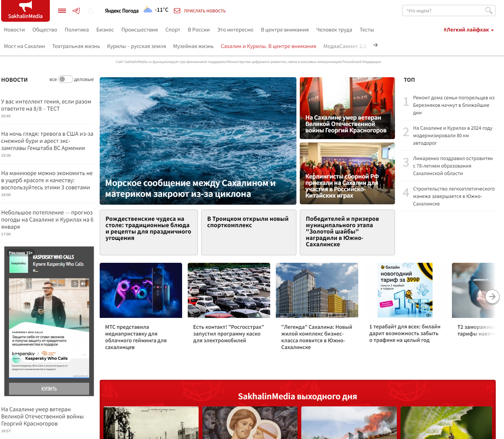Click the search magnifier icon

coord(489,10)
